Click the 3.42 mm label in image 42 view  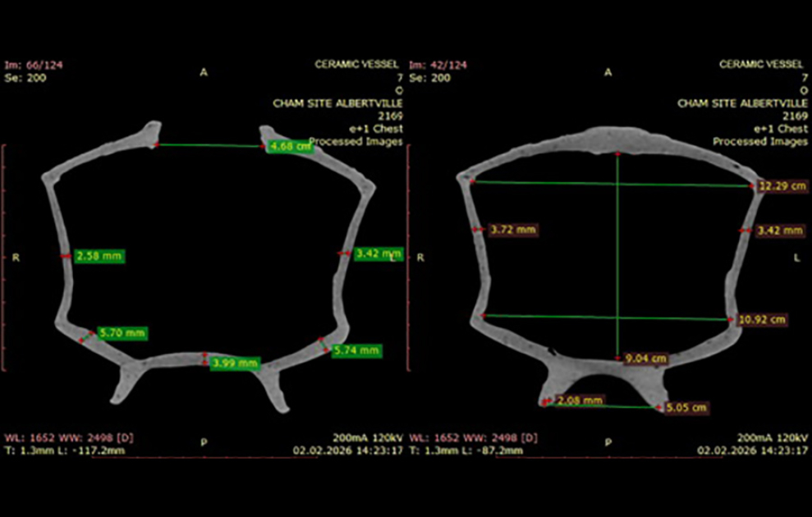[x=780, y=231]
